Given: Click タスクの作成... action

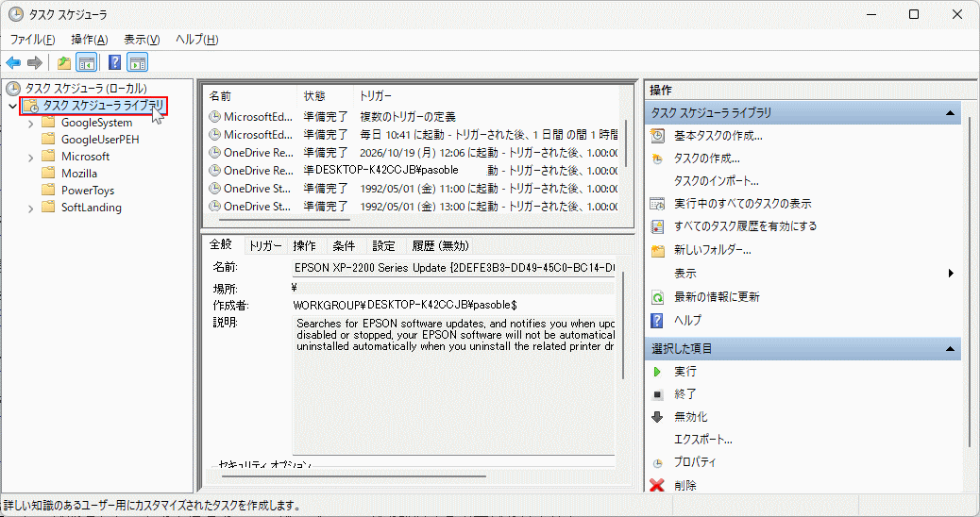Looking at the screenshot, I should point(707,158).
